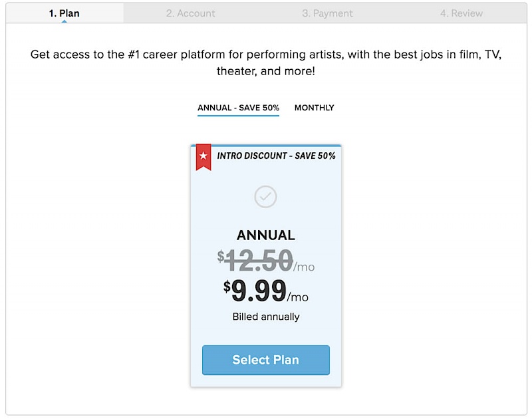Click the Intro Discount - Save 50% banner text
532x419 pixels.
tap(276, 156)
